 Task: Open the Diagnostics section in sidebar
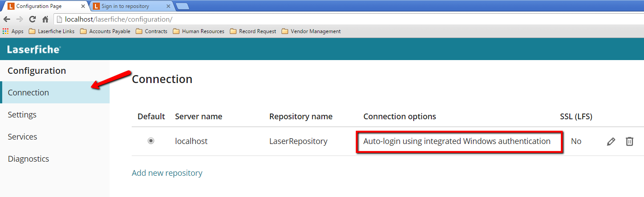(x=55, y=159)
